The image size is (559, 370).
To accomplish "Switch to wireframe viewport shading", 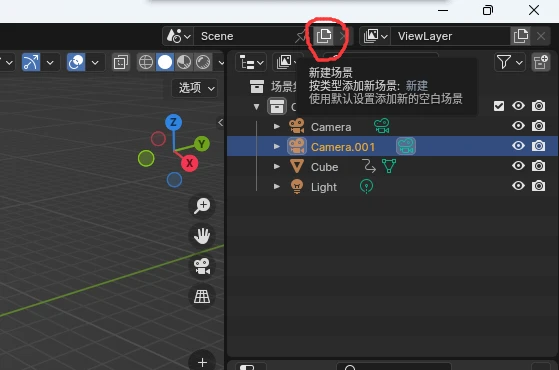I will point(146,62).
